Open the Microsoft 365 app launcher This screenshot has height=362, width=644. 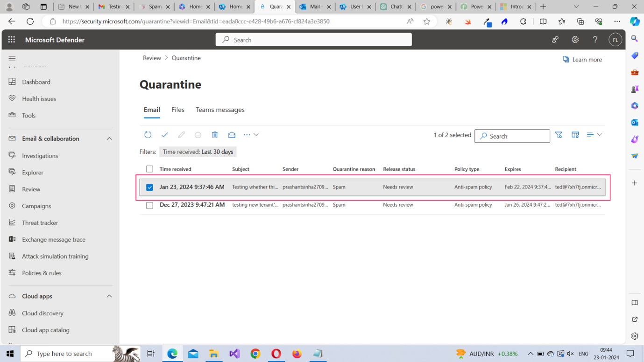click(12, 40)
